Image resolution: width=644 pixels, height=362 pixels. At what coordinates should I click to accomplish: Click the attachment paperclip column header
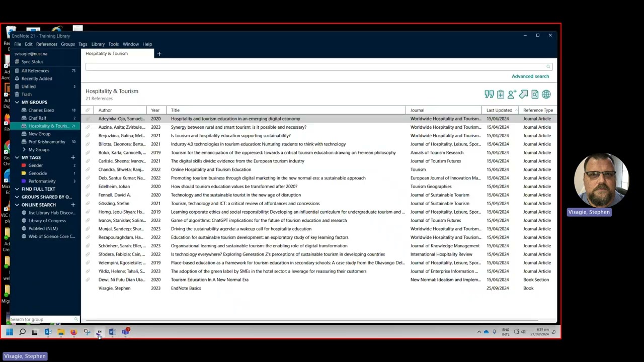coord(88,110)
